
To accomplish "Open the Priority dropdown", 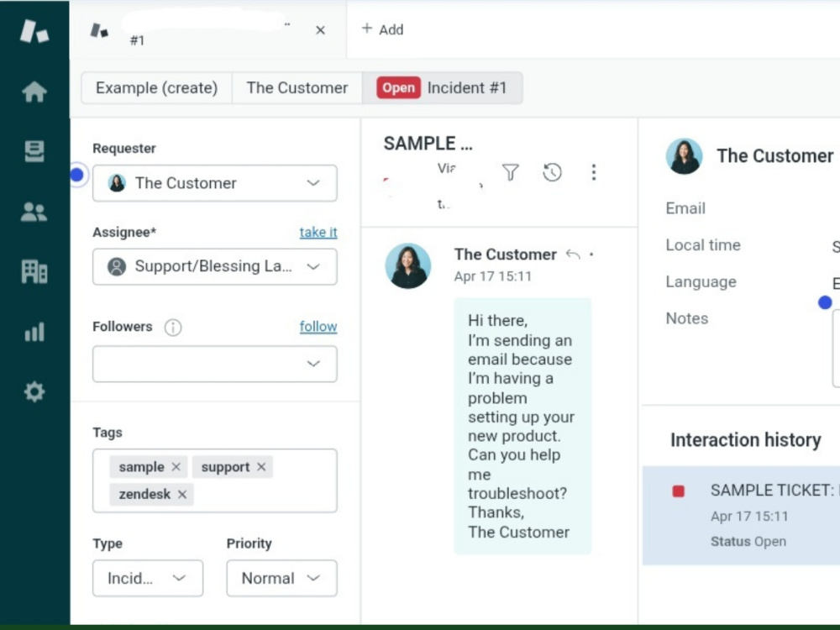I will [x=281, y=578].
